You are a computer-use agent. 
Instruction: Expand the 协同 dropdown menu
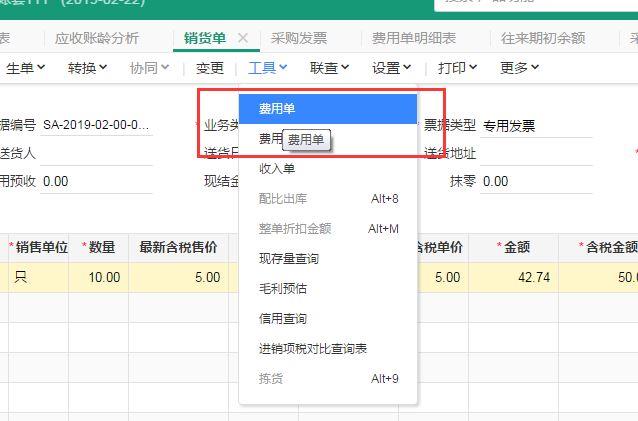[149, 68]
